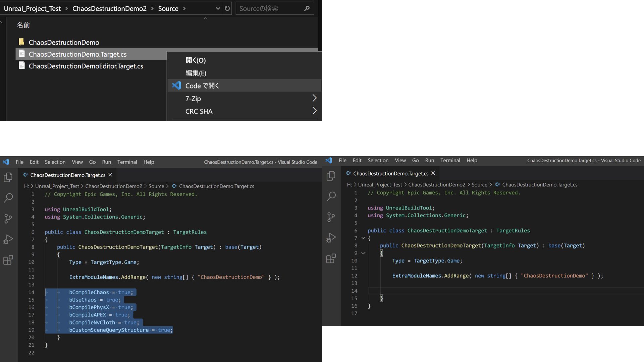
Task: Click VS Code logo in left window title bar
Action: (x=6, y=162)
